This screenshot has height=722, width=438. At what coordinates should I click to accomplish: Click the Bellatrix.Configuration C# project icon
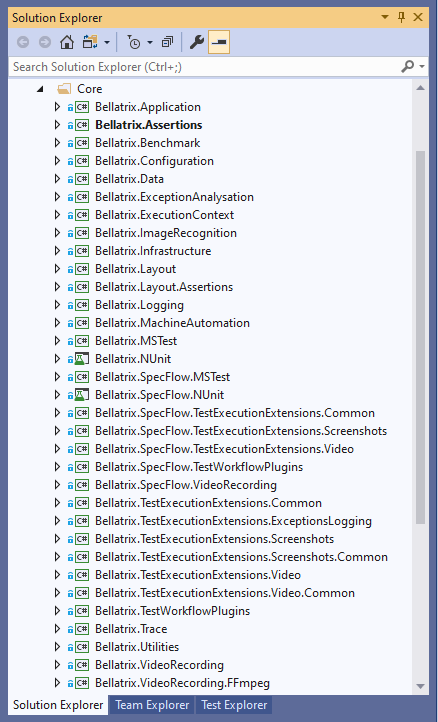coord(82,161)
